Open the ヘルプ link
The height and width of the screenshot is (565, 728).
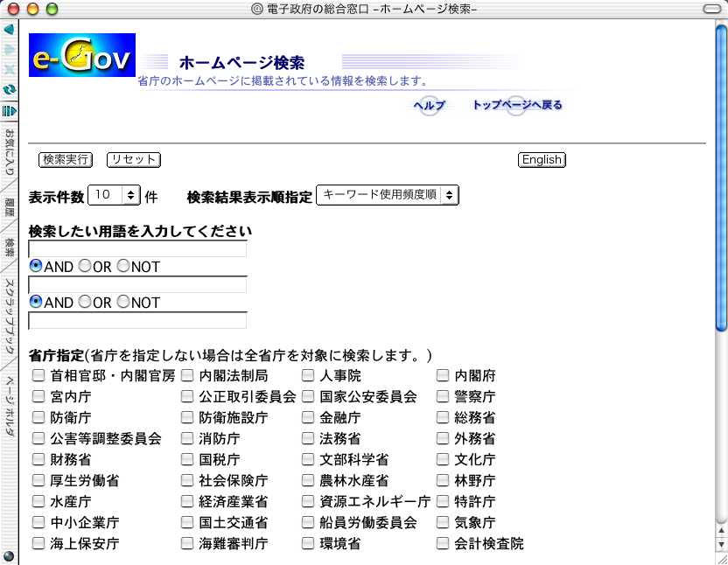(429, 105)
